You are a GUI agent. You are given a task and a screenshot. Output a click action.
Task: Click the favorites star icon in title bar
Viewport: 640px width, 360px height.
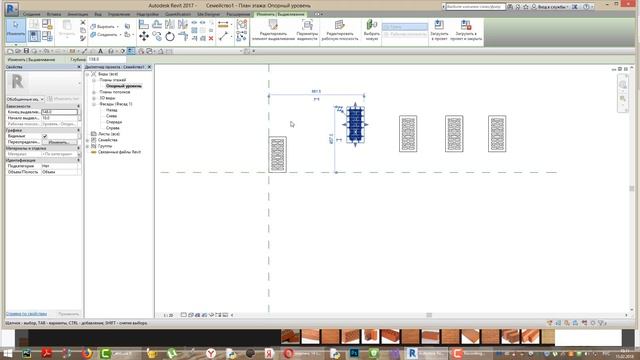(526, 7)
